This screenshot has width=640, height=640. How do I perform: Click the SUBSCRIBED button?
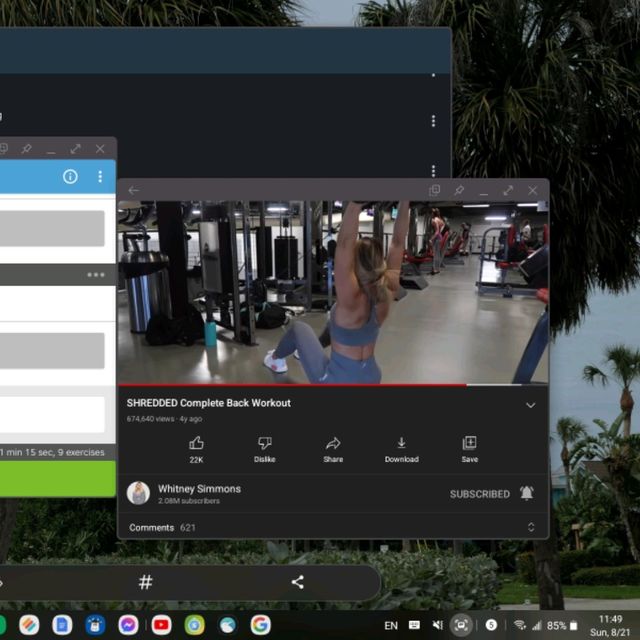(x=479, y=494)
